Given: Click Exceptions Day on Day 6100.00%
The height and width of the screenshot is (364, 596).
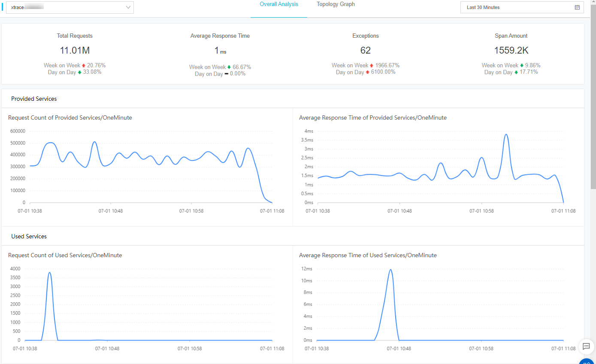Looking at the screenshot, I should [366, 72].
